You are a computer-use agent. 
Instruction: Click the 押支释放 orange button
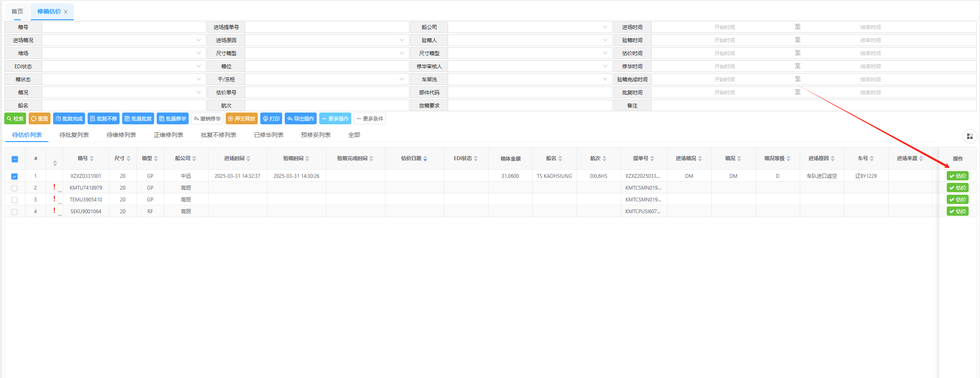tap(242, 119)
